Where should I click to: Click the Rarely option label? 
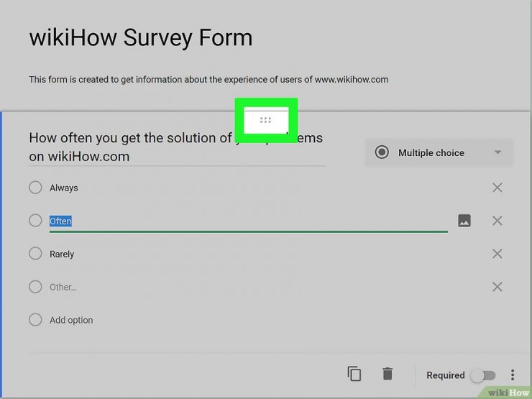(62, 254)
